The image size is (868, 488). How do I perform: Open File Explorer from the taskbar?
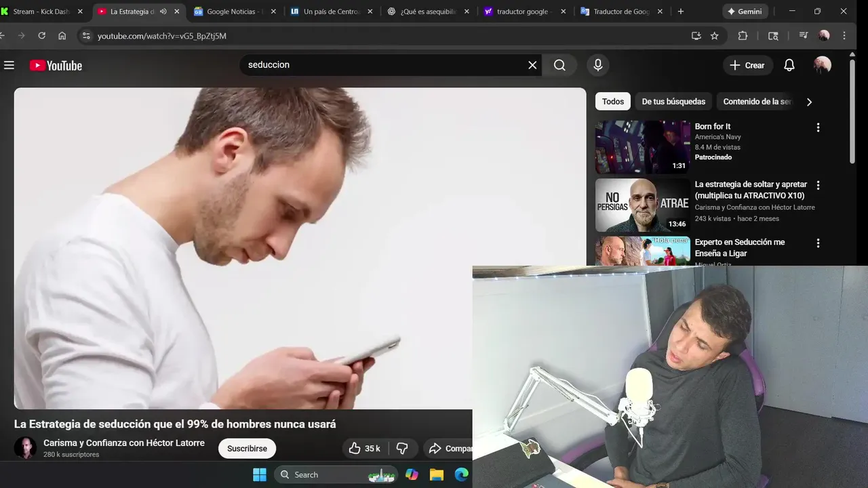point(437,474)
